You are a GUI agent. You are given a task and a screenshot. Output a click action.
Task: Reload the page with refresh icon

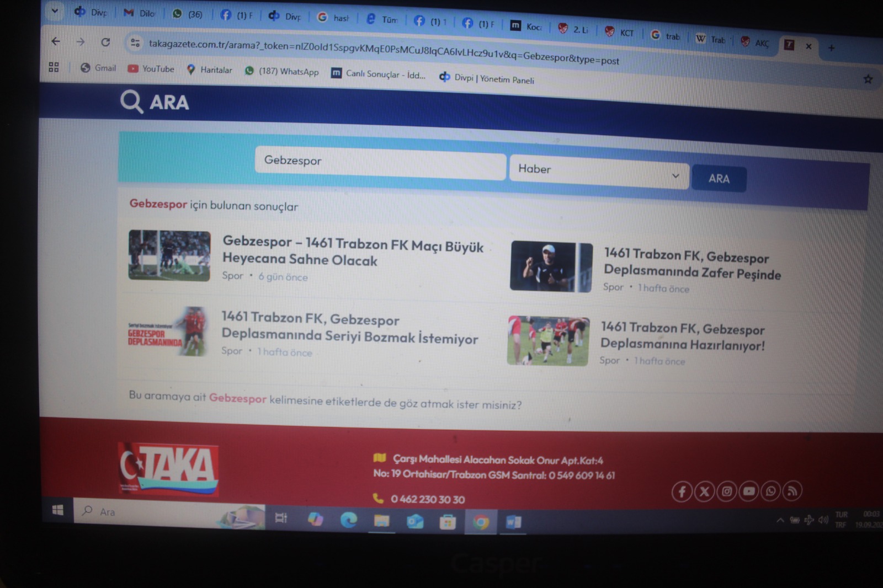tap(105, 42)
